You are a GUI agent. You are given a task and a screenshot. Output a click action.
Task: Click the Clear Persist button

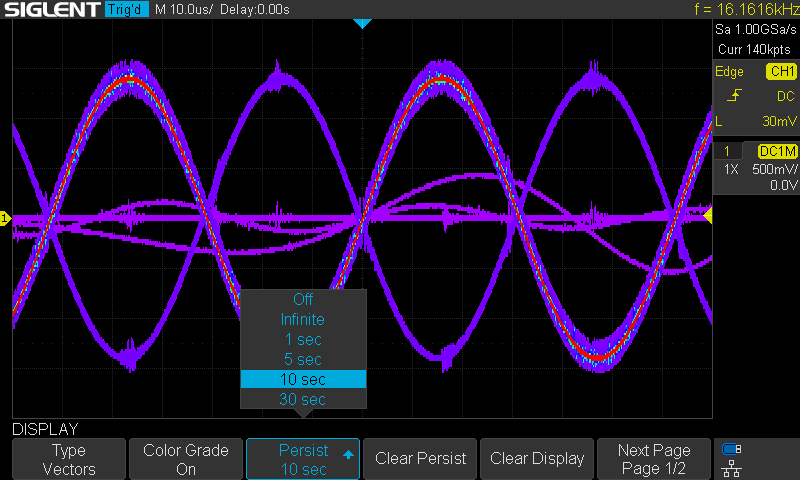[x=420, y=459]
